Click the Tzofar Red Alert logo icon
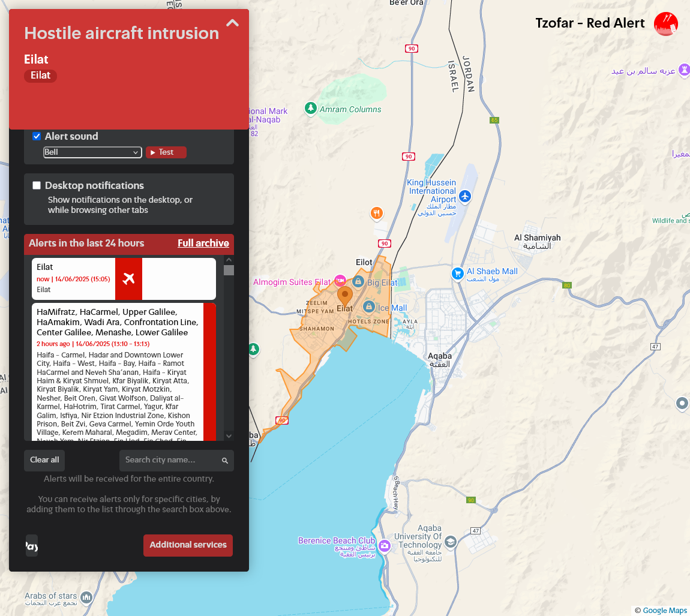This screenshot has width=690, height=616. pyautogui.click(x=666, y=24)
